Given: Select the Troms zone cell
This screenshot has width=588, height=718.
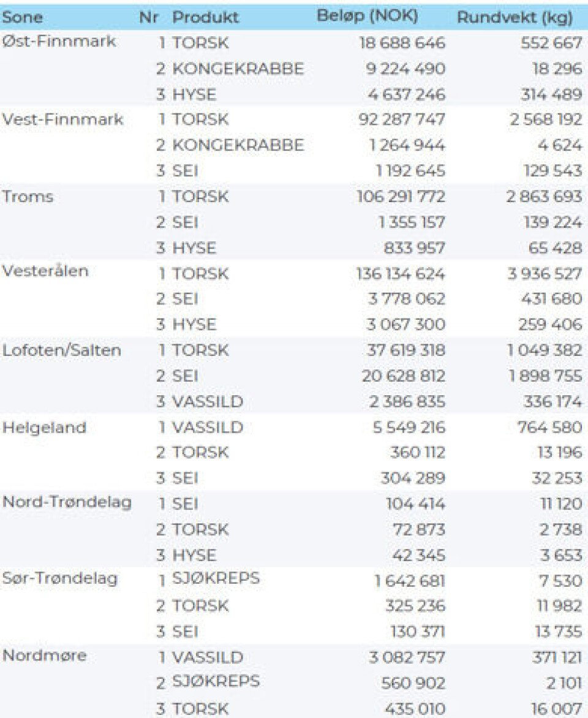Looking at the screenshot, I should point(28,197).
